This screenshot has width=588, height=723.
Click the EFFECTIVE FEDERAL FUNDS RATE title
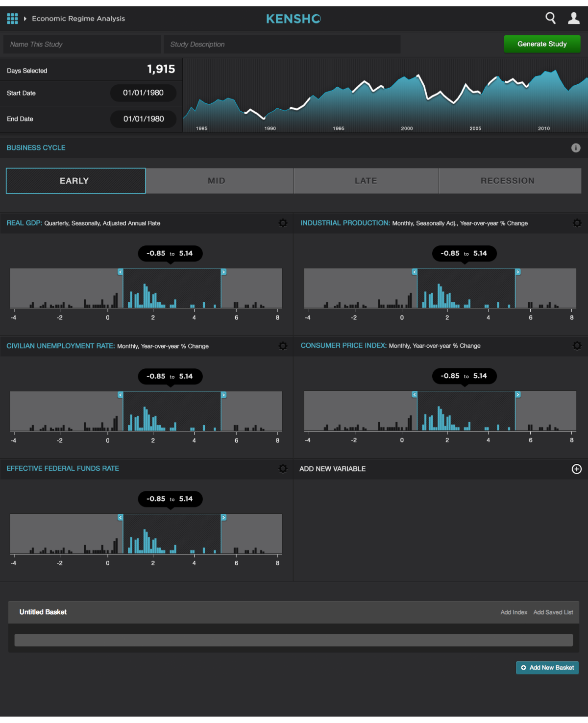63,468
